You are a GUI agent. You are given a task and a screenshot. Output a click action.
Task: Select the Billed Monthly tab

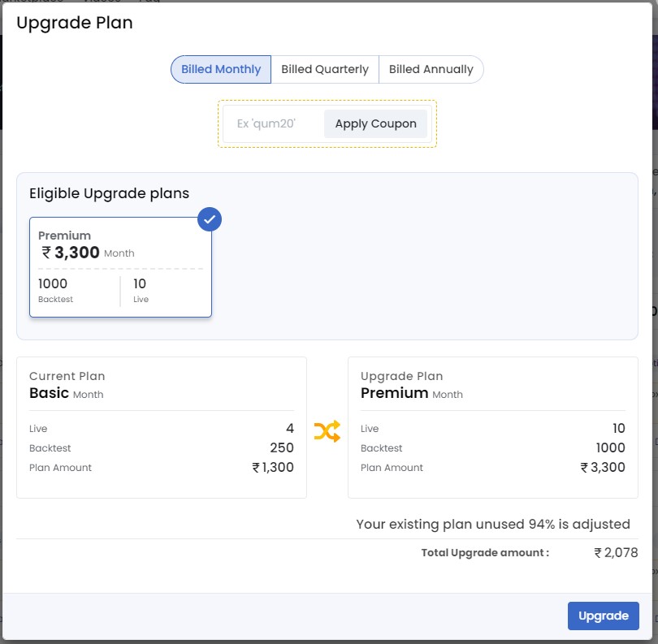click(x=221, y=70)
